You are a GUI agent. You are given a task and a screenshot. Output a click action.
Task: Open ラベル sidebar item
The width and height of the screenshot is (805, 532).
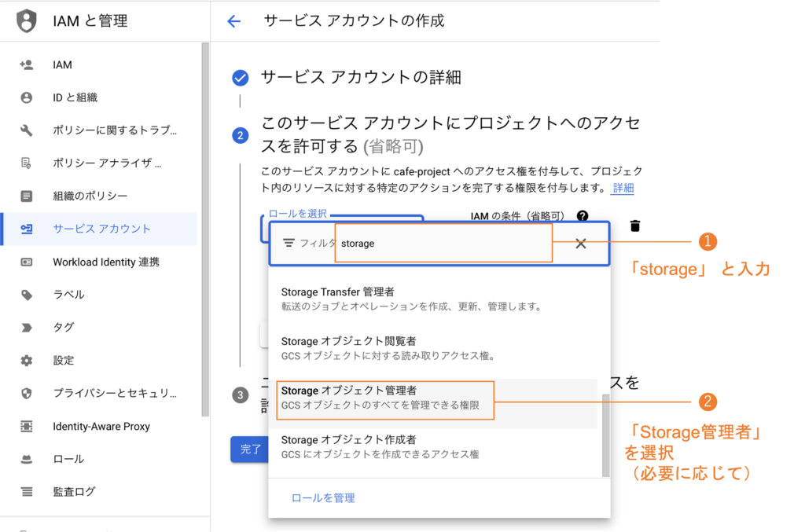coord(98,295)
